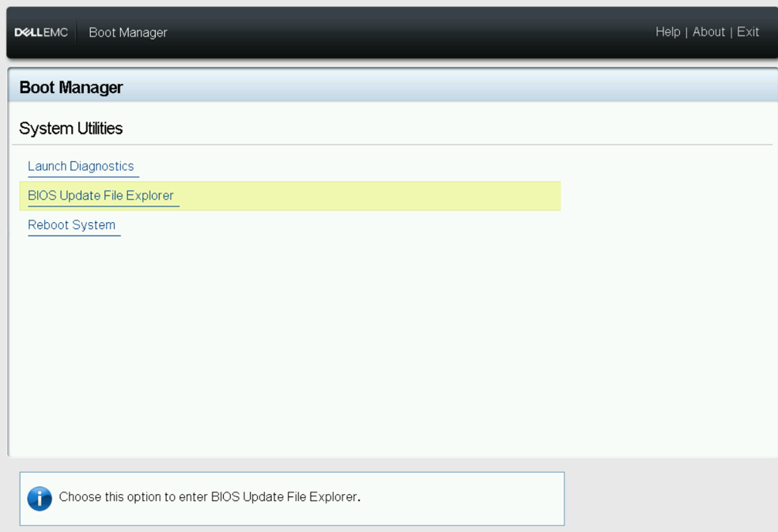This screenshot has height=532, width=778.
Task: Click the Launch Diagnostics underlined text
Action: (x=81, y=166)
